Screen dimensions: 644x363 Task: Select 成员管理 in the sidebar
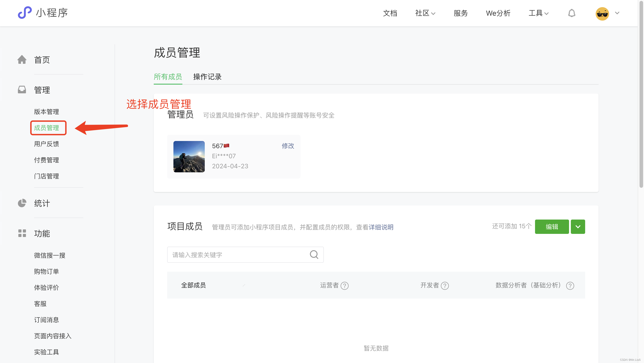coord(47,128)
